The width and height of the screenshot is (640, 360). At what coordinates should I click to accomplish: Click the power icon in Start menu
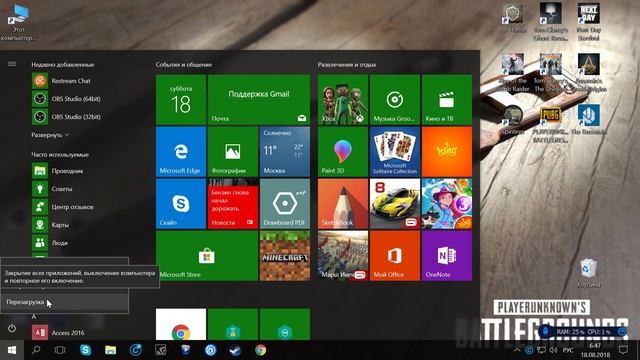point(12,328)
